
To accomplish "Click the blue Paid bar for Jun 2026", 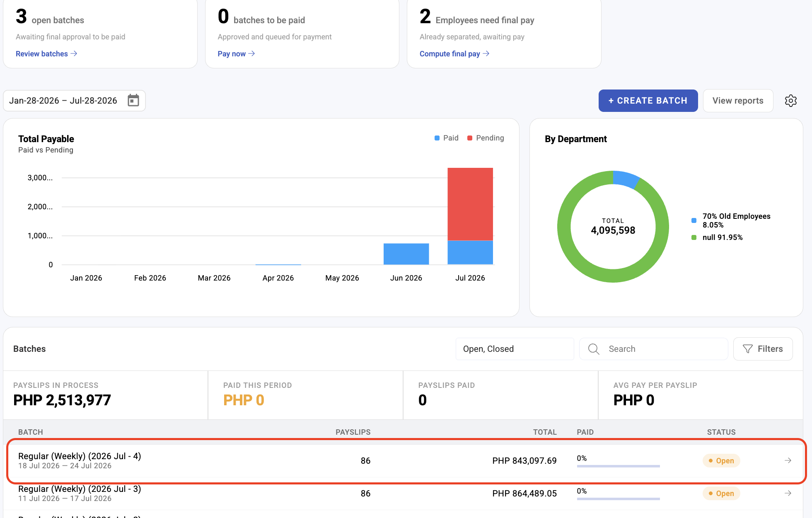I will pyautogui.click(x=406, y=254).
